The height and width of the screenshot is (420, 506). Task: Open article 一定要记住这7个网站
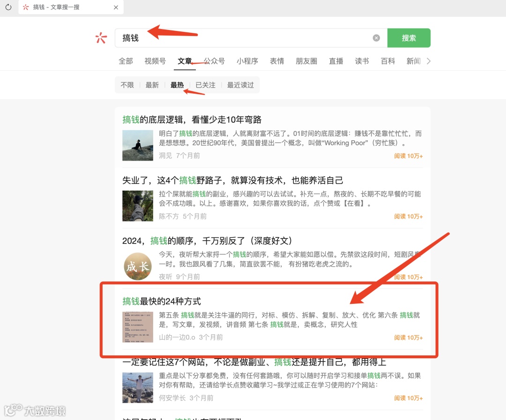click(x=254, y=362)
